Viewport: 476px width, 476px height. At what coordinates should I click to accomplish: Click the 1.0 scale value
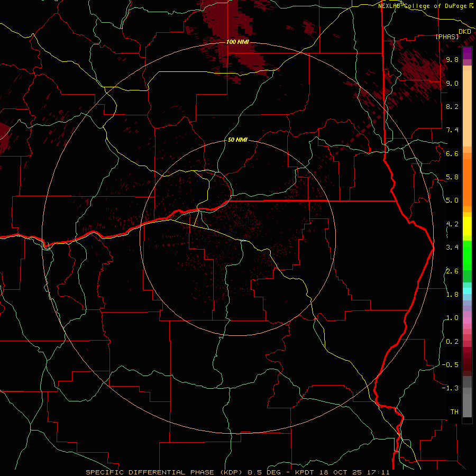pos(452,318)
